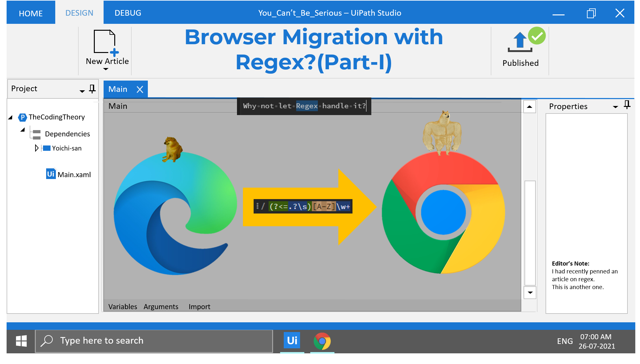Select TheCodingTheory in the project tree
Viewport: 640px width, 364px height.
click(57, 117)
